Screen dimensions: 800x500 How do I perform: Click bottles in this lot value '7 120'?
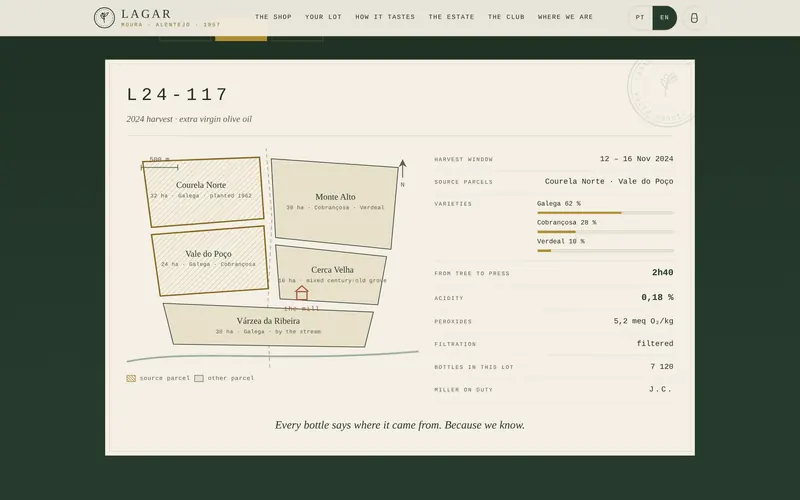tap(662, 367)
